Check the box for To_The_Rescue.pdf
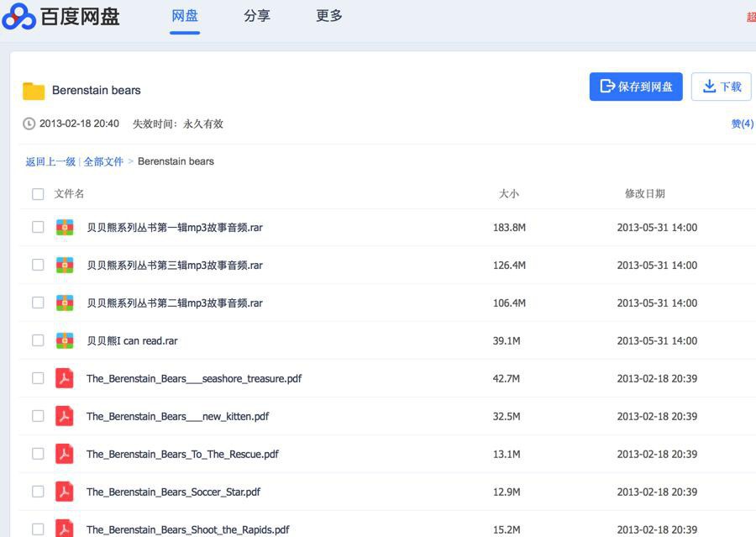The height and width of the screenshot is (537, 756). coord(38,454)
